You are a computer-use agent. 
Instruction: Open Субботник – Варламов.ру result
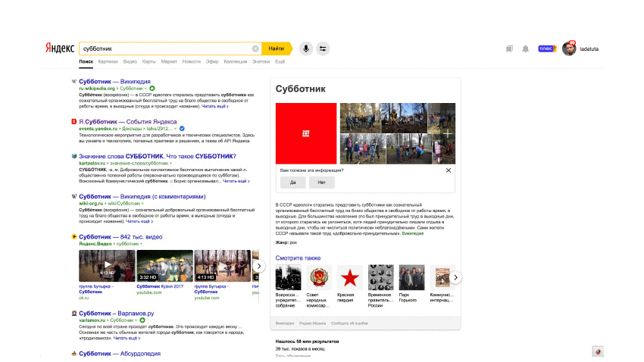(116, 314)
